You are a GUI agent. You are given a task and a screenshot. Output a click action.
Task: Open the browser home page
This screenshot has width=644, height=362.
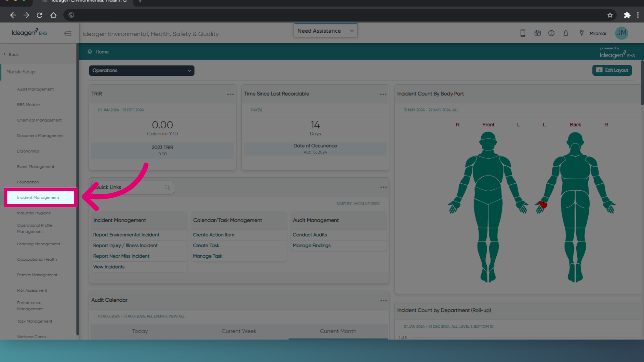click(53, 15)
